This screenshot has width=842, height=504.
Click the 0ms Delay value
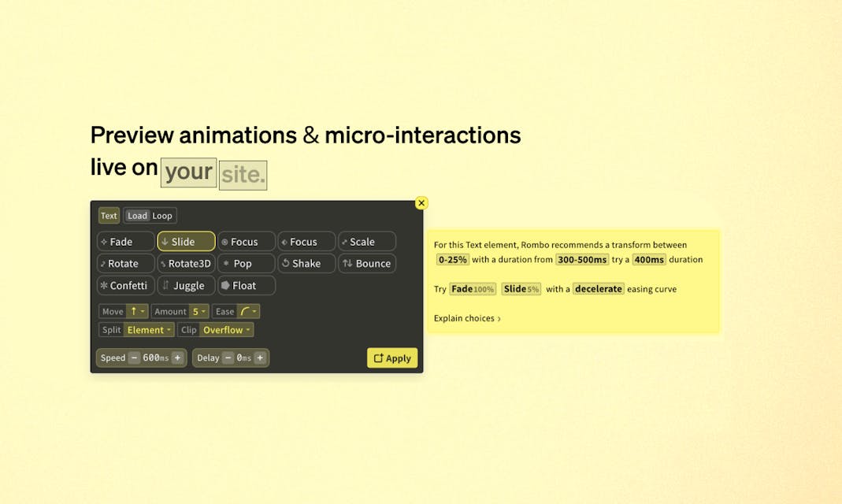(x=244, y=358)
